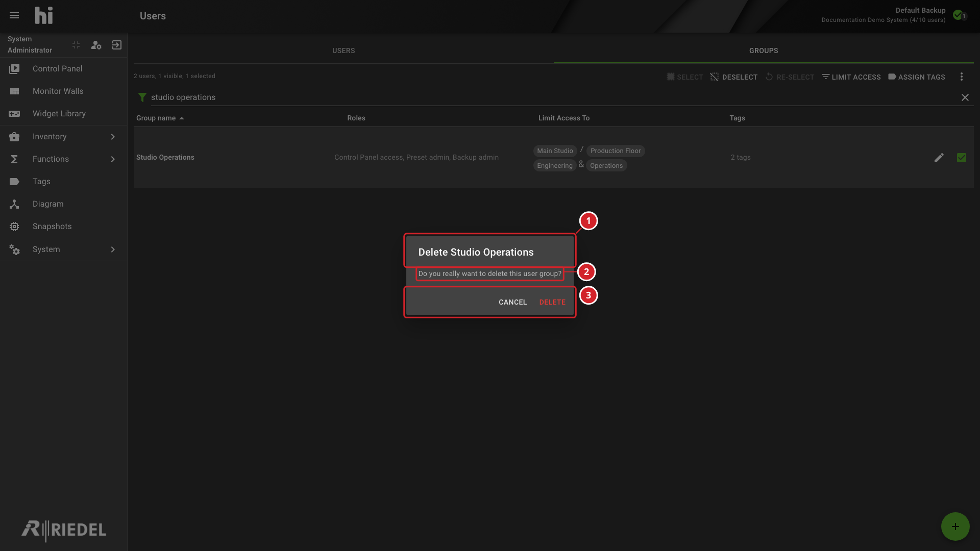The height and width of the screenshot is (551, 980).
Task: Sort by Group name column
Action: pos(160,118)
